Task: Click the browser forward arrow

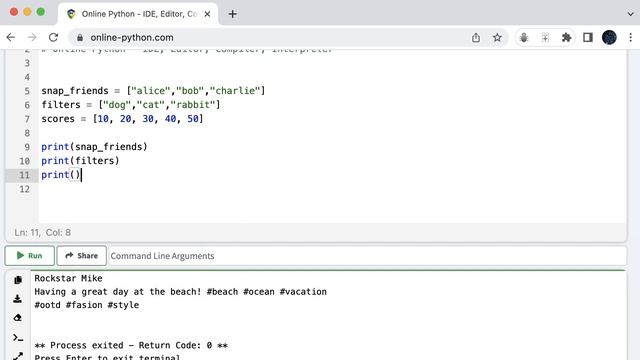Action: coord(32,38)
